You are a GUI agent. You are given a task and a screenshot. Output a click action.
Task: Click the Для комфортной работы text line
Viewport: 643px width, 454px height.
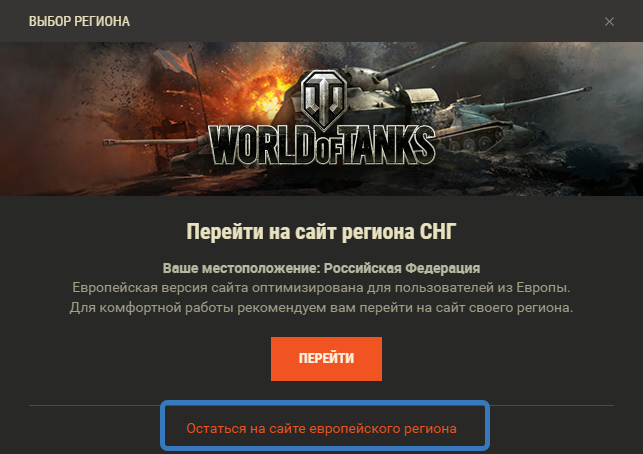pos(321,307)
